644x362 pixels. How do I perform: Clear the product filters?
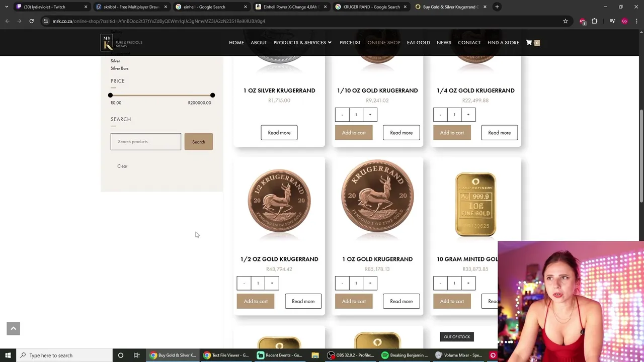click(122, 166)
